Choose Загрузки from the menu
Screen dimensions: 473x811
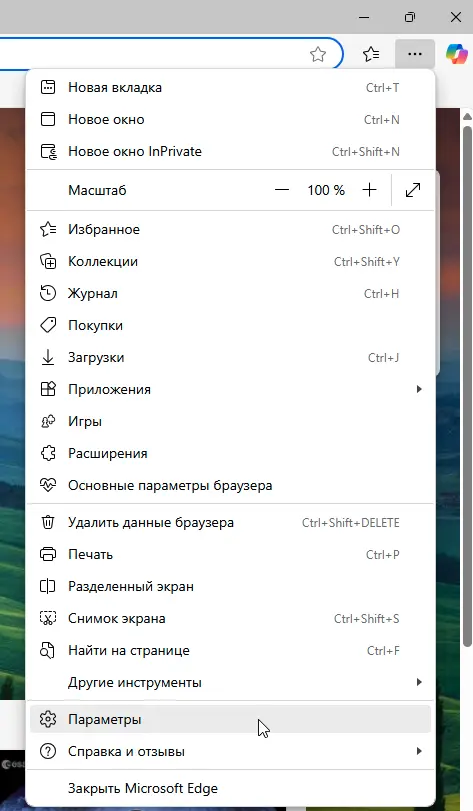(231, 357)
